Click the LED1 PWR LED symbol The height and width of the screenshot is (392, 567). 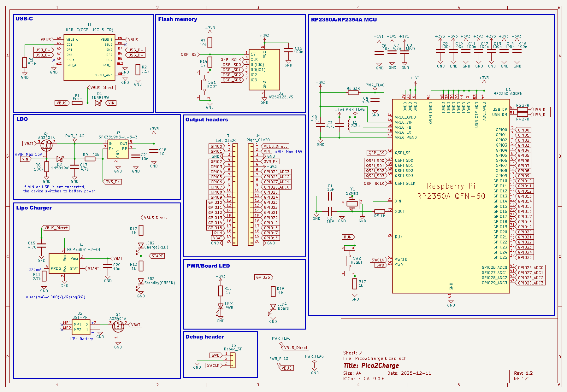(221, 307)
